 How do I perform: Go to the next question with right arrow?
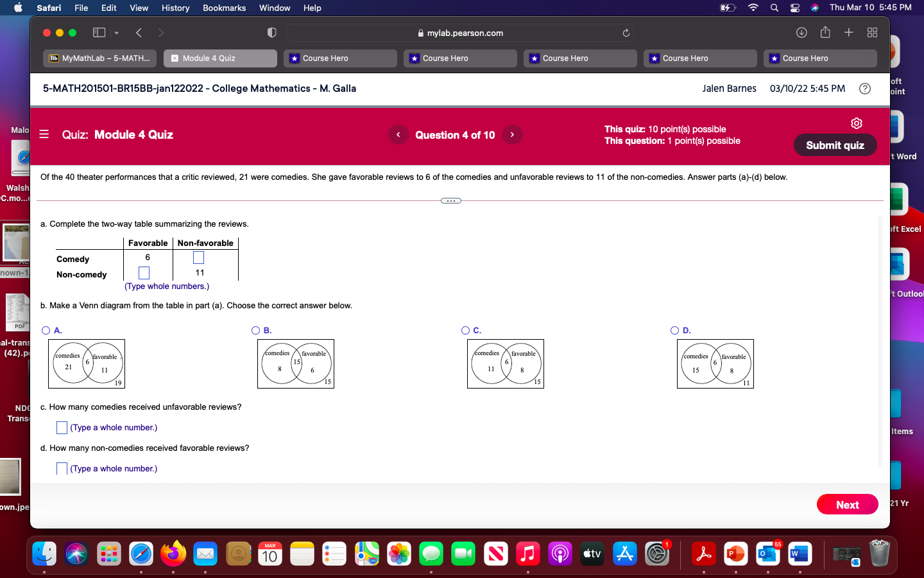[512, 135]
